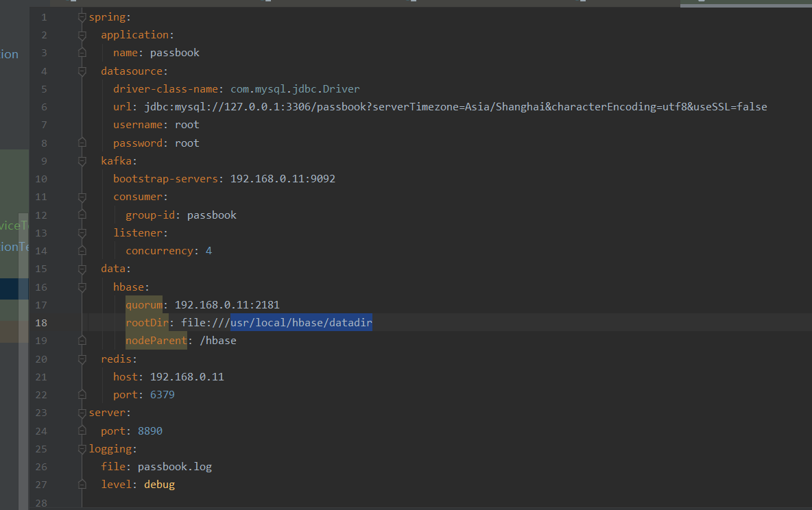Click the passbook.log value
This screenshot has height=510, width=812.
point(175,467)
